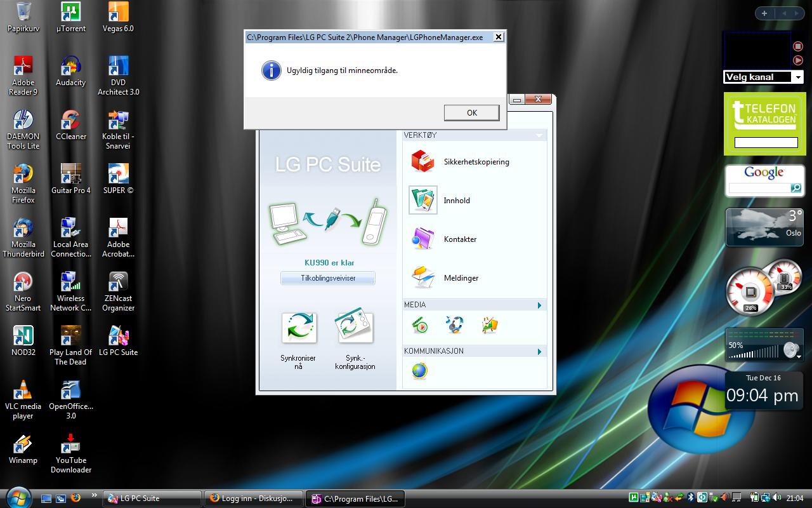Click the Telefonkatalogen search field

pos(766,142)
